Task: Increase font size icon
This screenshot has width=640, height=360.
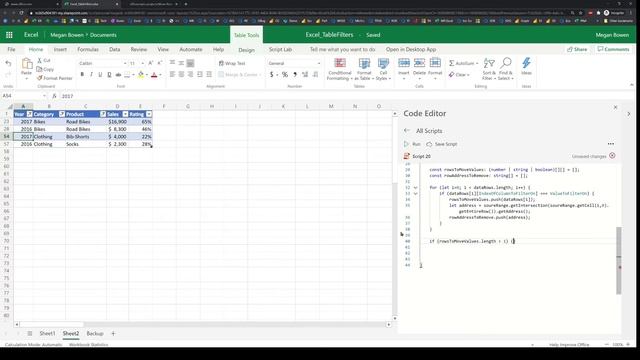Action: click(x=151, y=63)
